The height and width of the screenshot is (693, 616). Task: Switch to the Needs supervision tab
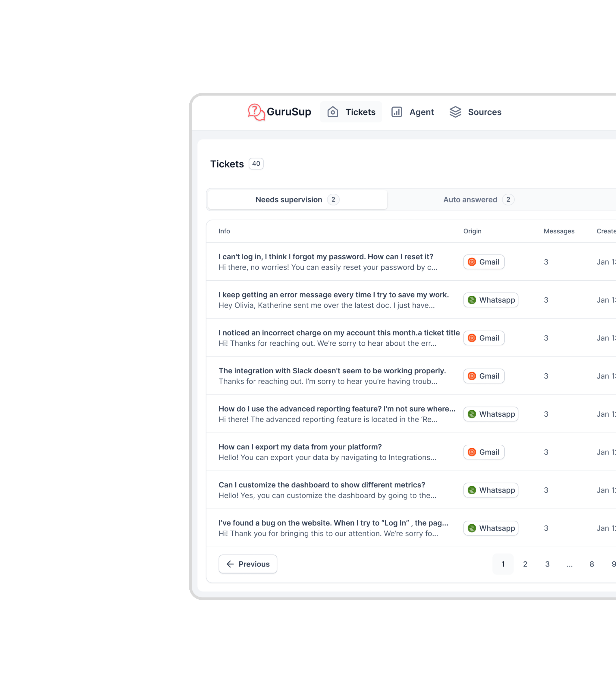pyautogui.click(x=297, y=199)
